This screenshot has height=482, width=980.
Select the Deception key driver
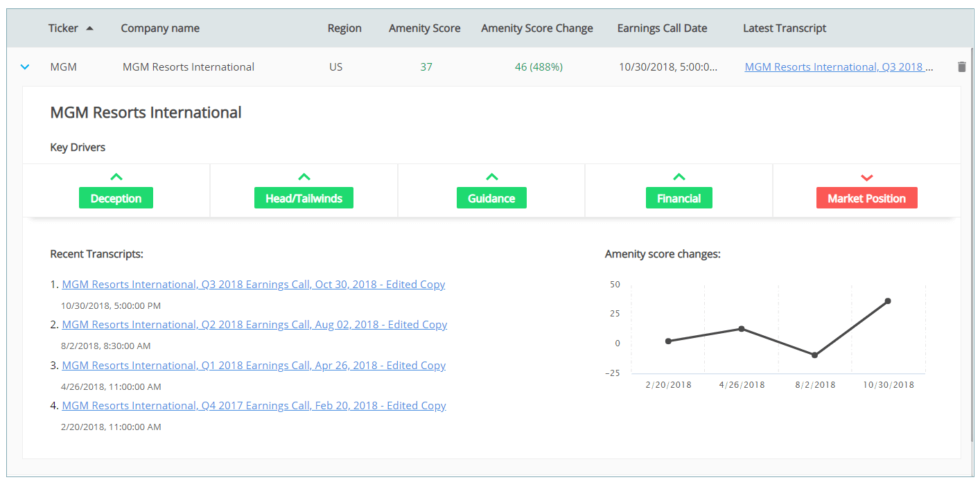click(x=116, y=198)
